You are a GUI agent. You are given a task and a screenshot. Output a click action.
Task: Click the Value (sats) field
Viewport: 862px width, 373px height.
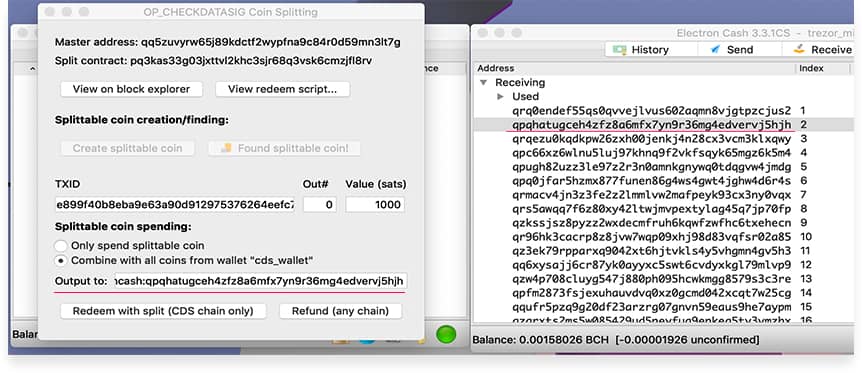click(375, 205)
